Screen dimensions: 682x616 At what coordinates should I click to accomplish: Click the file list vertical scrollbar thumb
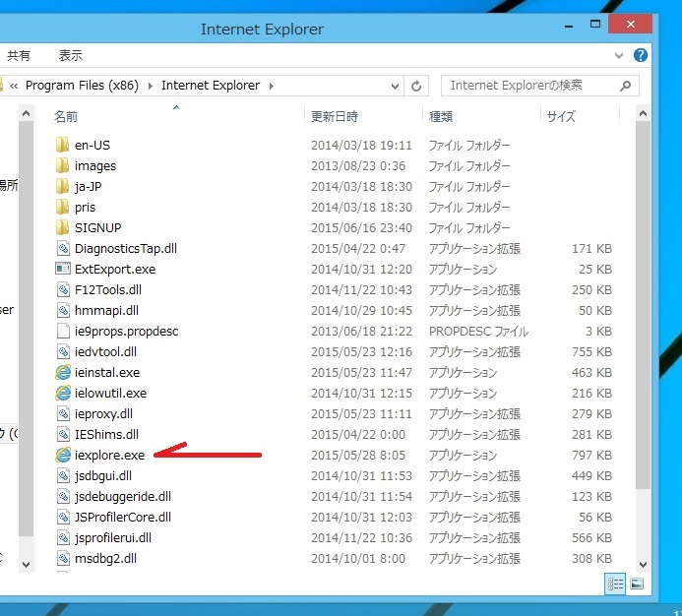[643, 304]
